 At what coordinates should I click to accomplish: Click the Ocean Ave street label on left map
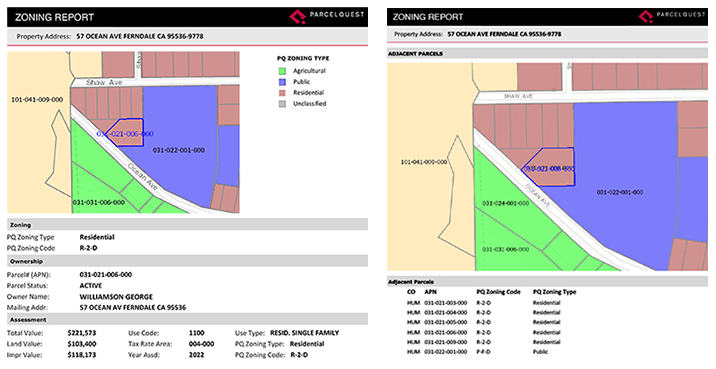[x=143, y=177]
